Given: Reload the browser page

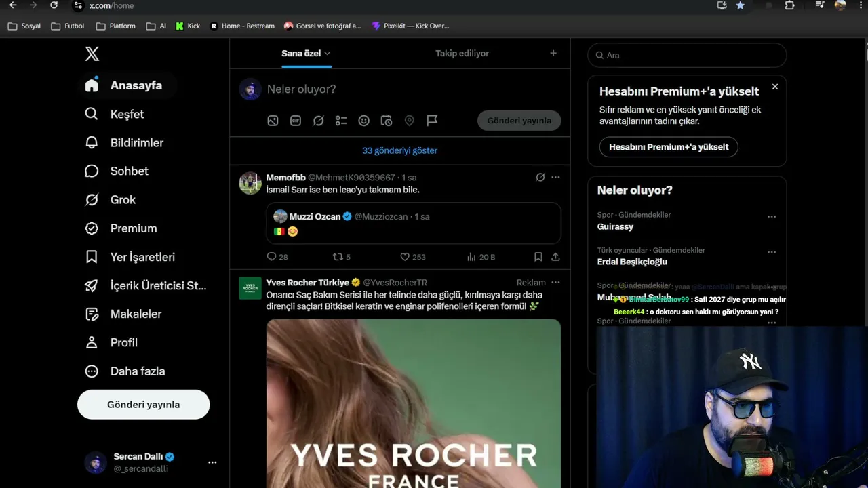Looking at the screenshot, I should coord(54,5).
